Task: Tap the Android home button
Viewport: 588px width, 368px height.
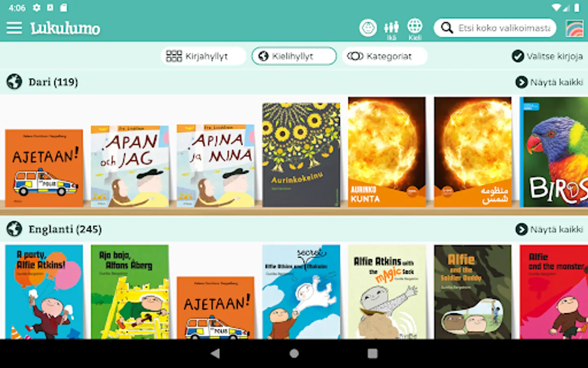Action: (294, 353)
